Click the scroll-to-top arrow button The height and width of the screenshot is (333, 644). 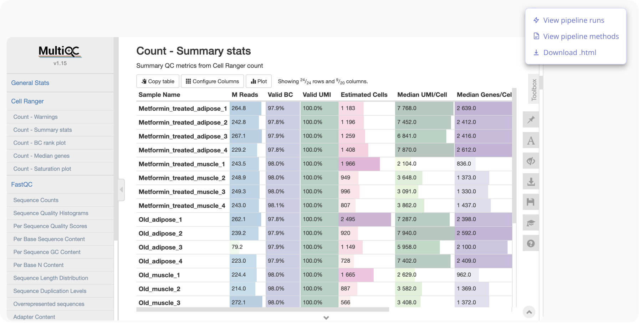pos(529,312)
